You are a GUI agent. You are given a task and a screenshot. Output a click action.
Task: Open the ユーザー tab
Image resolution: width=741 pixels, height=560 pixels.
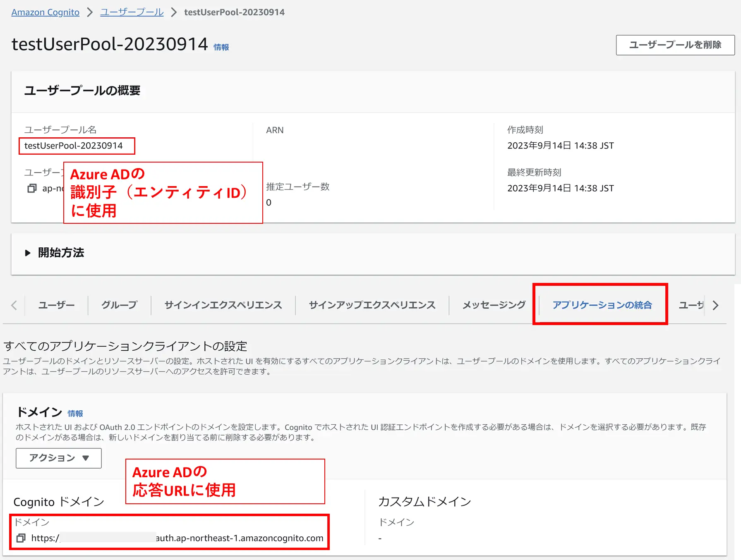(x=56, y=305)
